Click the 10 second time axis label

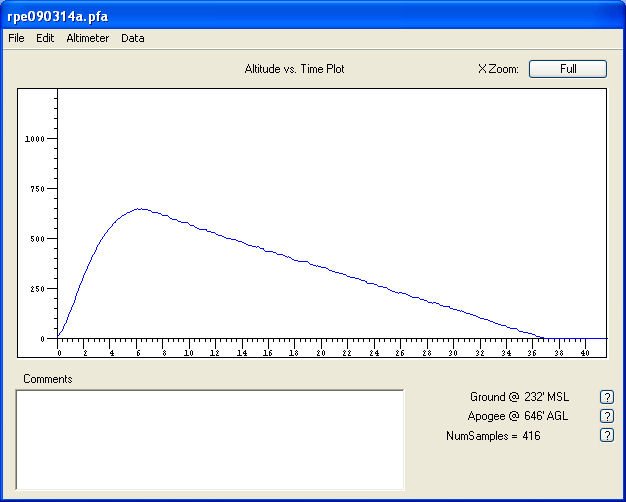[189, 353]
